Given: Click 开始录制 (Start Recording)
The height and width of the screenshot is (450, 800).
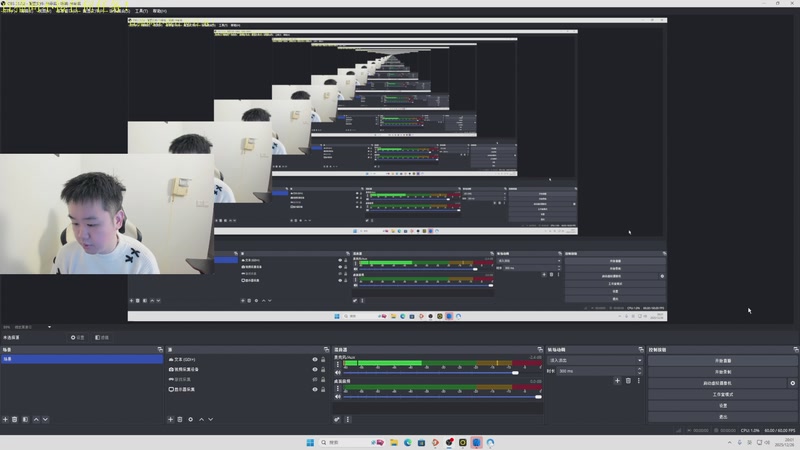Looking at the screenshot, I should (722, 372).
